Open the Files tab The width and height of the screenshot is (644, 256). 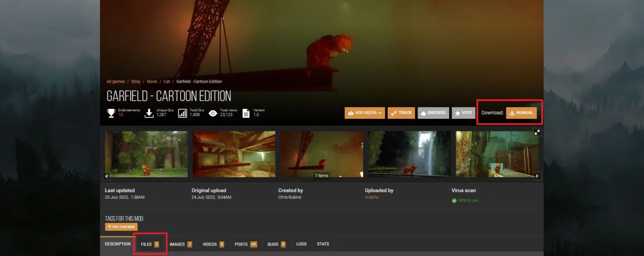click(x=150, y=244)
